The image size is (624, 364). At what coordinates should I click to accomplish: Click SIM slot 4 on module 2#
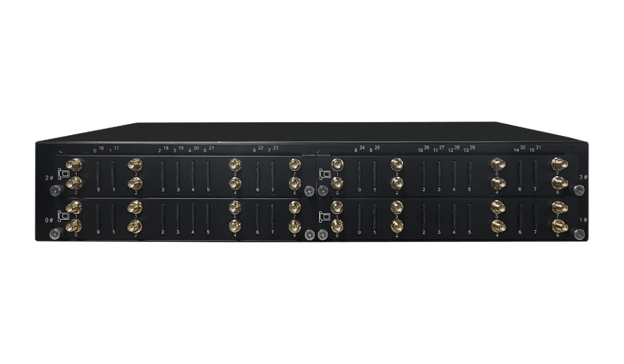pyautogui.click(x=193, y=173)
